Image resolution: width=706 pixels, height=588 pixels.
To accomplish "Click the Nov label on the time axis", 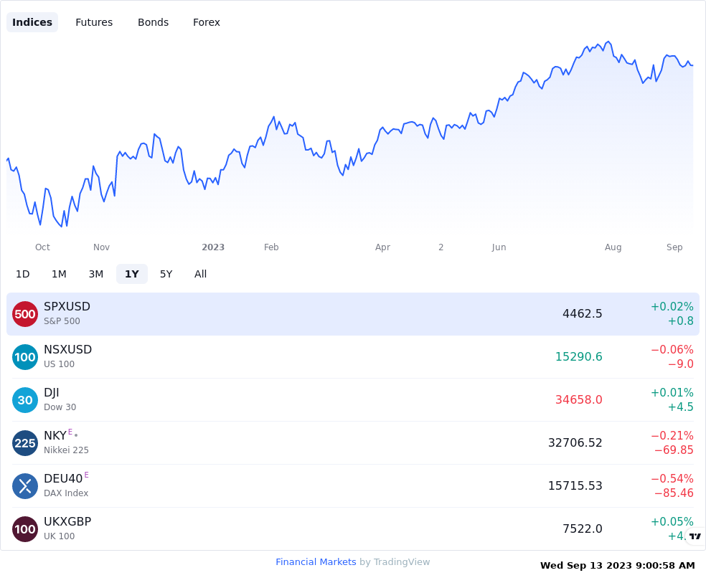I will point(101,247).
